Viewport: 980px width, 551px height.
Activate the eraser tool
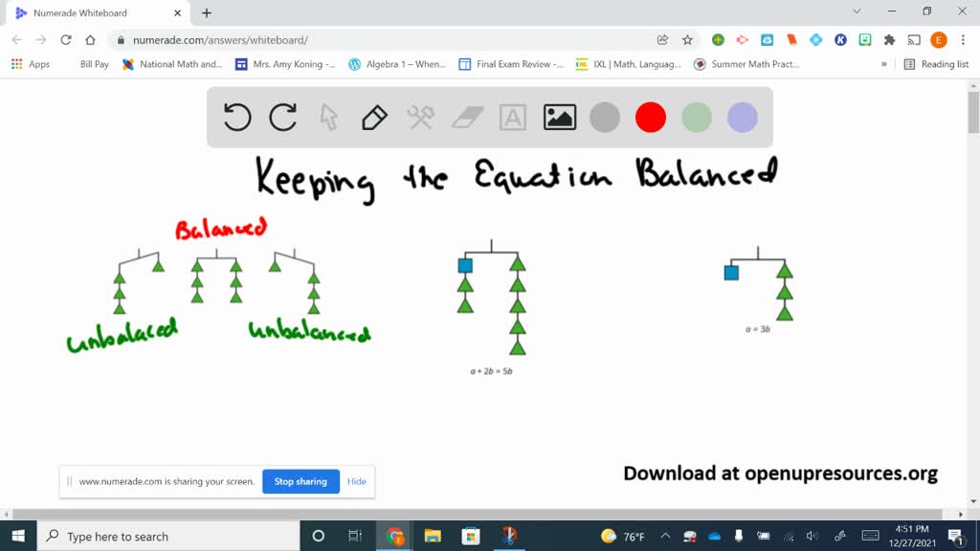tap(467, 117)
